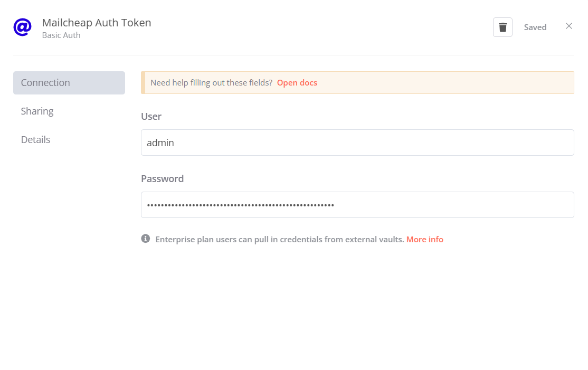The height and width of the screenshot is (370, 588).
Task: Delete credential with the trash icon
Action: pyautogui.click(x=502, y=27)
